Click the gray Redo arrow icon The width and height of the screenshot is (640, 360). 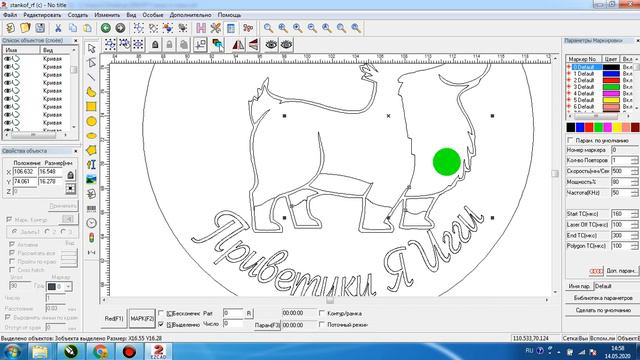[x=120, y=28]
